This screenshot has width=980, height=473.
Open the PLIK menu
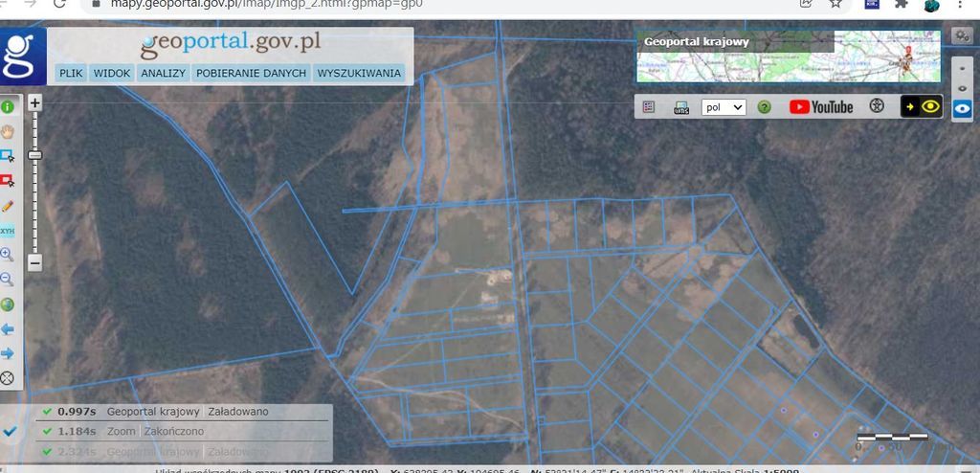tap(71, 73)
